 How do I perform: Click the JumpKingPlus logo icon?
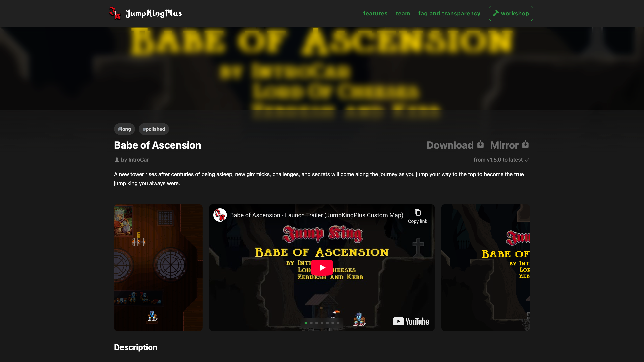(115, 13)
